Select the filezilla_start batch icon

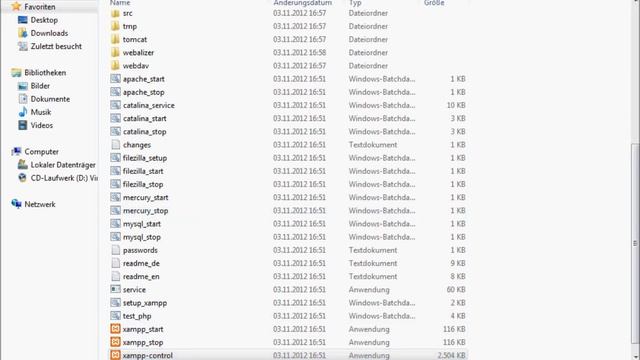tap(116, 171)
